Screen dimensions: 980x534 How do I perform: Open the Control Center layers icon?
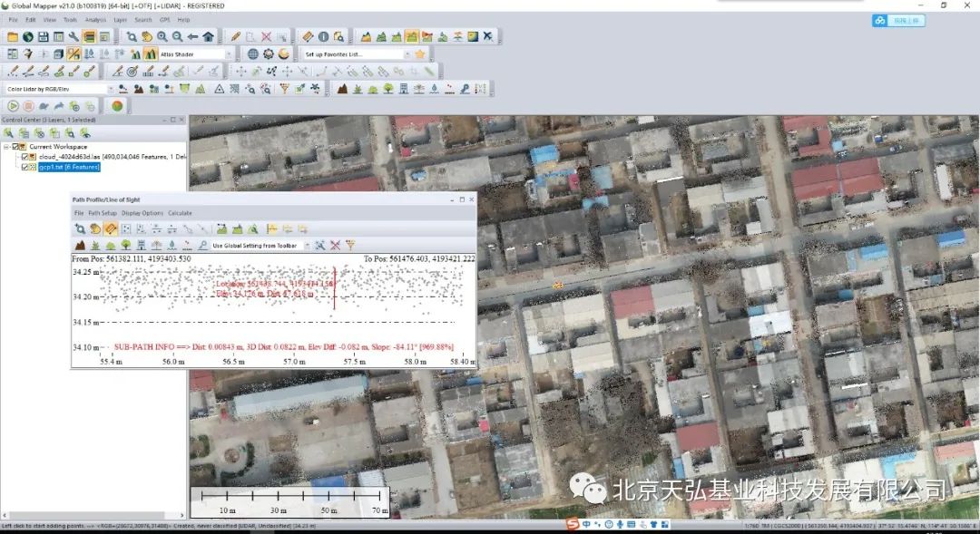tap(89, 37)
